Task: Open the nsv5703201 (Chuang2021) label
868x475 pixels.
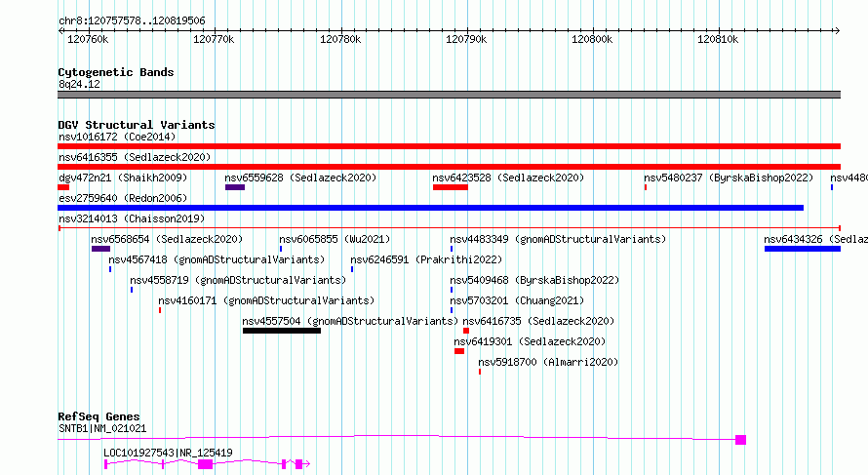Action: click(517, 300)
